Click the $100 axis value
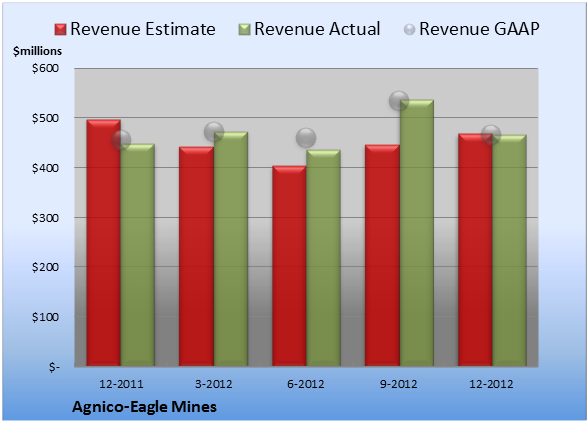 click(45, 317)
